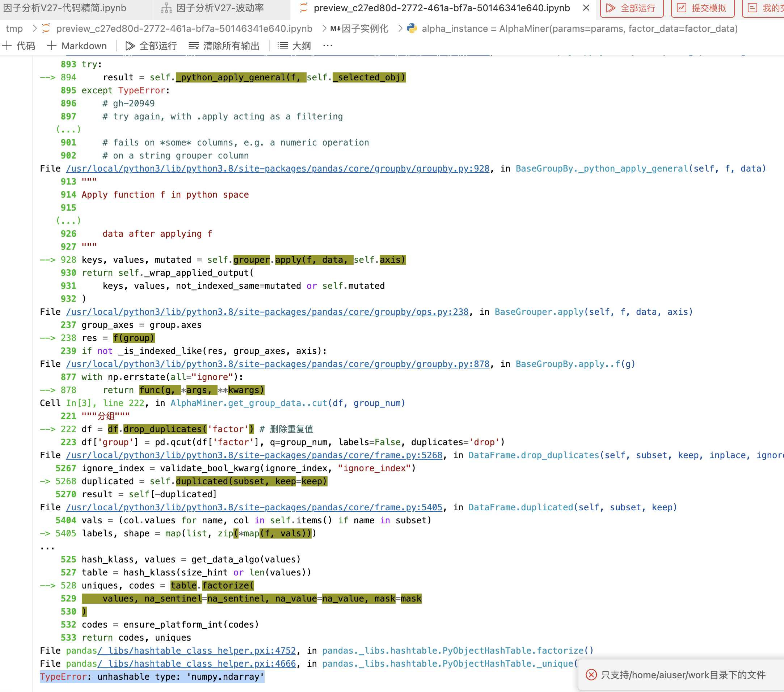Click the frame.py:5268 file link
Viewport: 784px width, 692px height.
tap(254, 455)
